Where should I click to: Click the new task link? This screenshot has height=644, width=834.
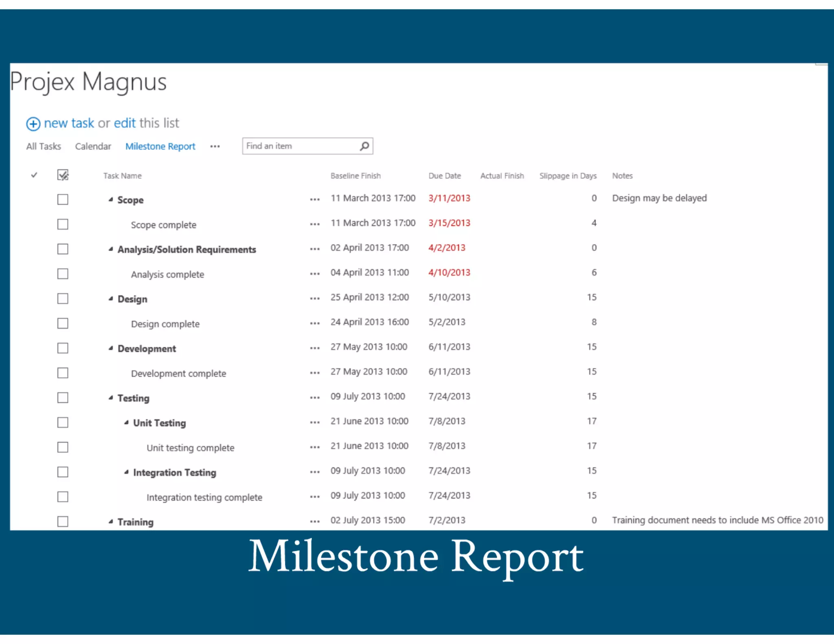point(69,123)
